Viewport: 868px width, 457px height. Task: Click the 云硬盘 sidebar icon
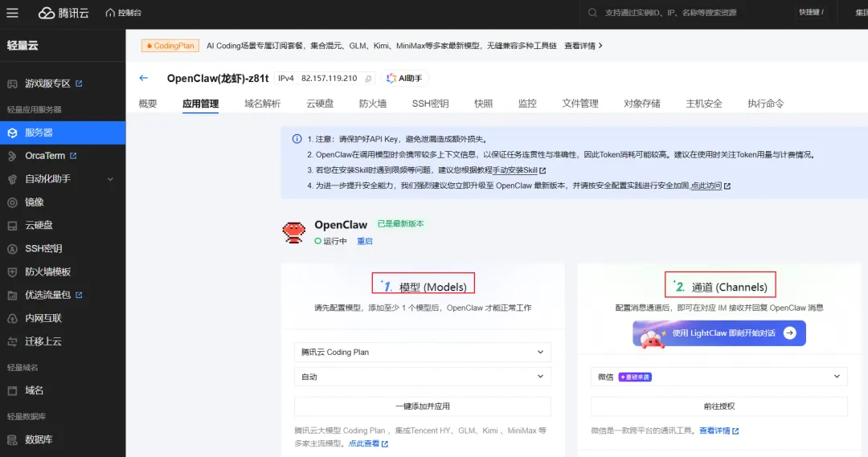tap(12, 226)
